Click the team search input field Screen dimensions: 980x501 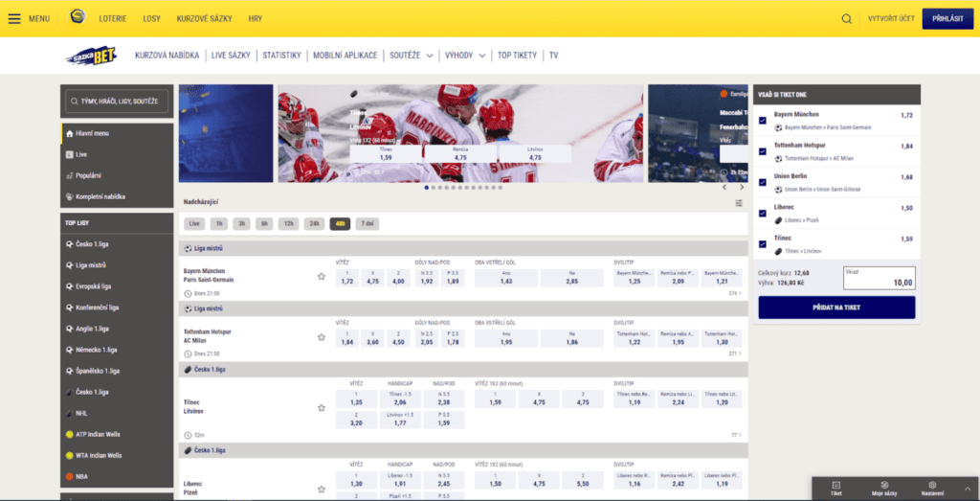(x=117, y=102)
